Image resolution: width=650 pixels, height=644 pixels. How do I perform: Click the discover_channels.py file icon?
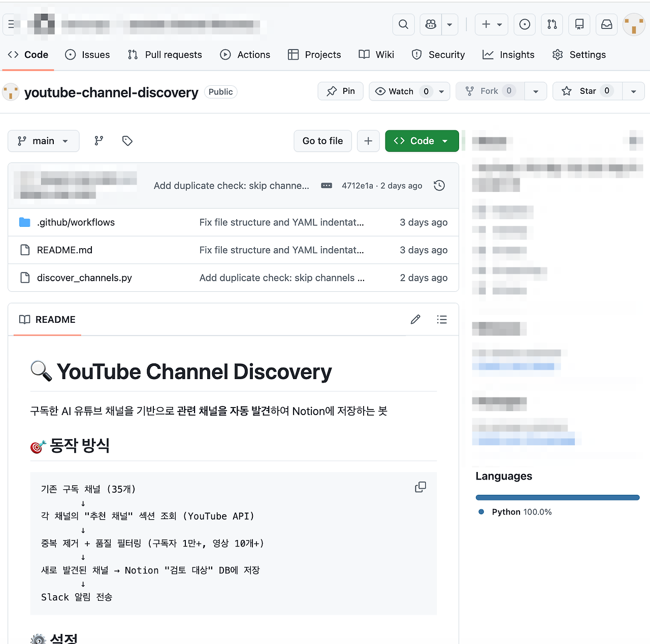click(x=25, y=278)
